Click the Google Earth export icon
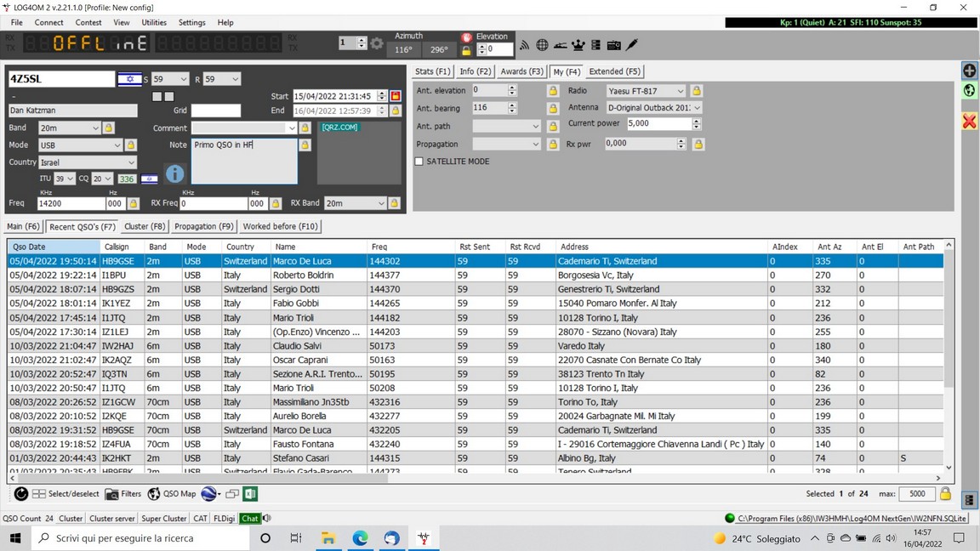The width and height of the screenshot is (980, 551). [209, 493]
